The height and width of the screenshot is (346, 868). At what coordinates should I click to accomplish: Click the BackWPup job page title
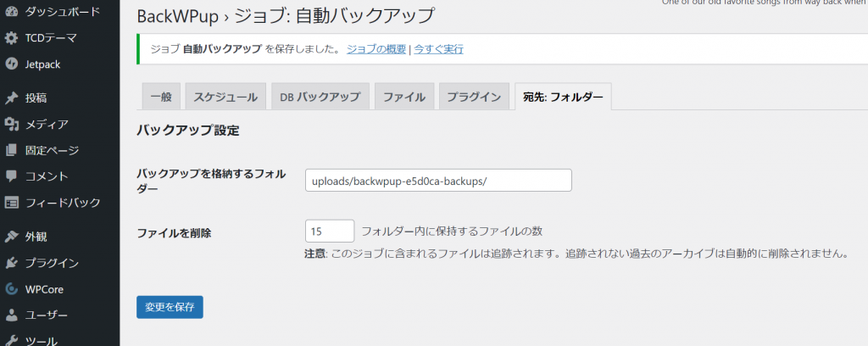(286, 15)
